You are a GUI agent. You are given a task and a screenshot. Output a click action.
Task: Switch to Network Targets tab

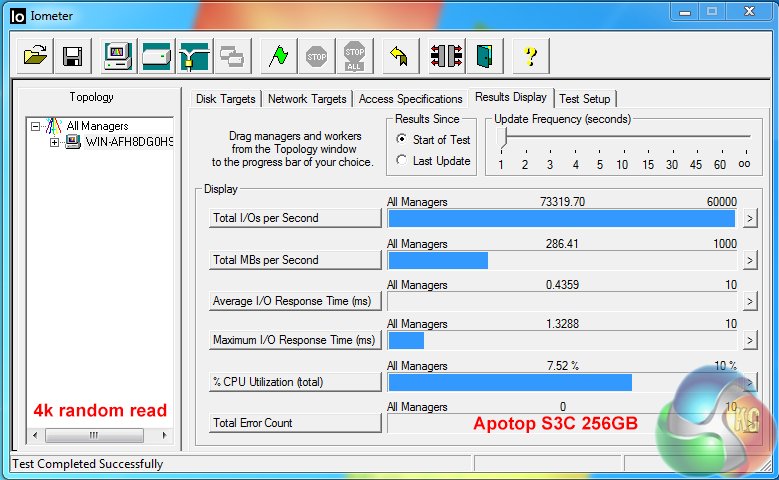307,99
